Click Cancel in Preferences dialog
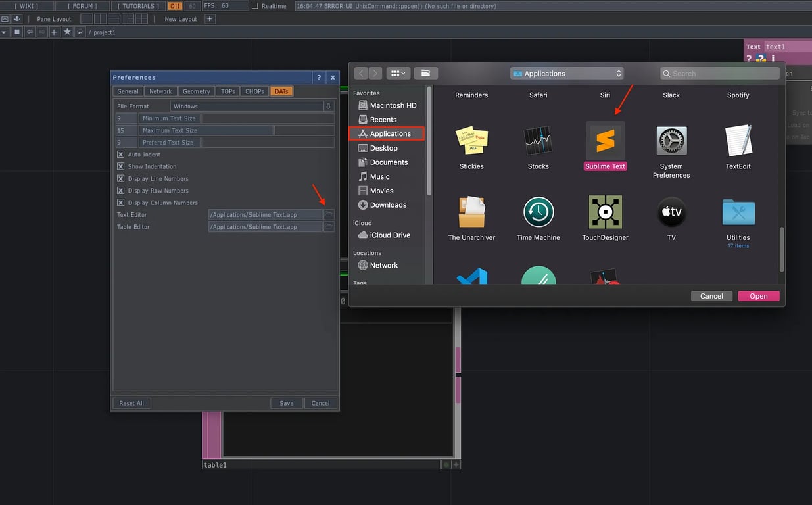The height and width of the screenshot is (505, 812). pos(321,403)
